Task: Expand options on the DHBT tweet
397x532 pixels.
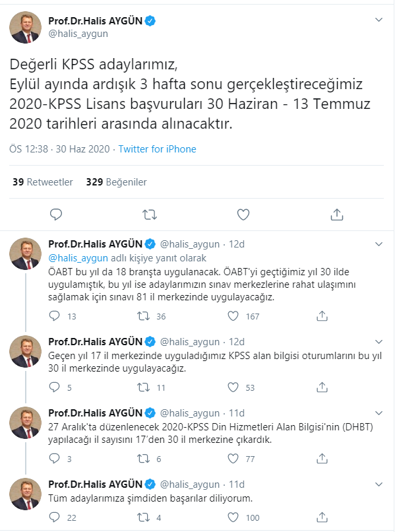Action: (379, 413)
